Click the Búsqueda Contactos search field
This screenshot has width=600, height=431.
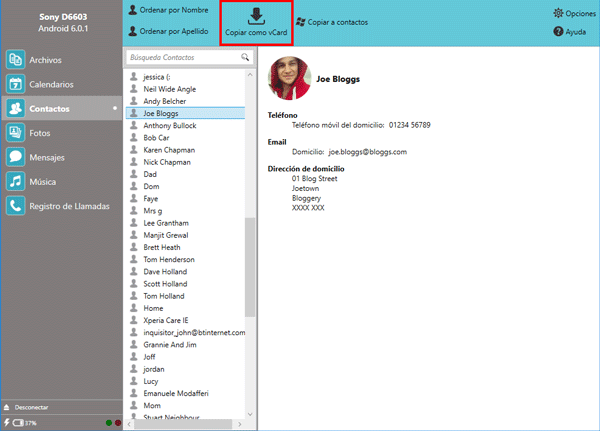tap(189, 57)
